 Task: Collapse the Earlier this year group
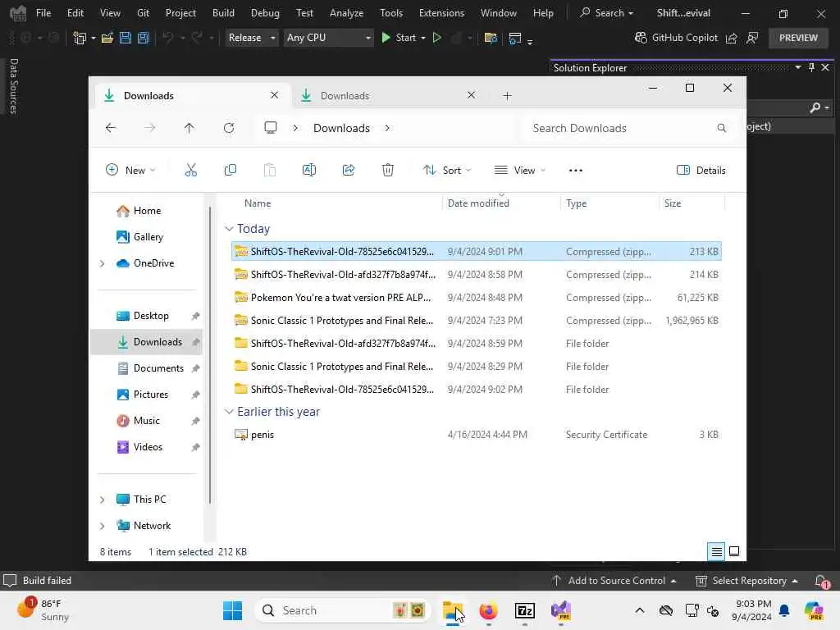230,412
